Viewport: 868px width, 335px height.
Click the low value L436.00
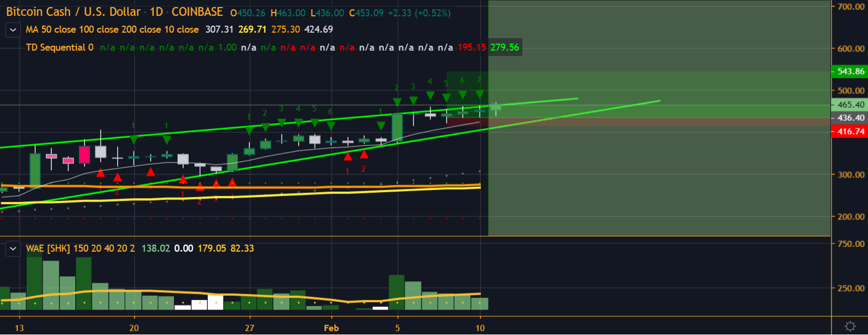(x=327, y=13)
